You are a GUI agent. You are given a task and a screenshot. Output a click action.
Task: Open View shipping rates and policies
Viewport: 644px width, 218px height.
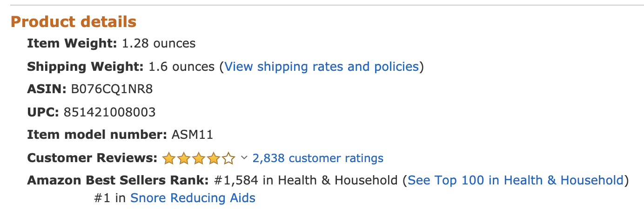click(x=322, y=67)
